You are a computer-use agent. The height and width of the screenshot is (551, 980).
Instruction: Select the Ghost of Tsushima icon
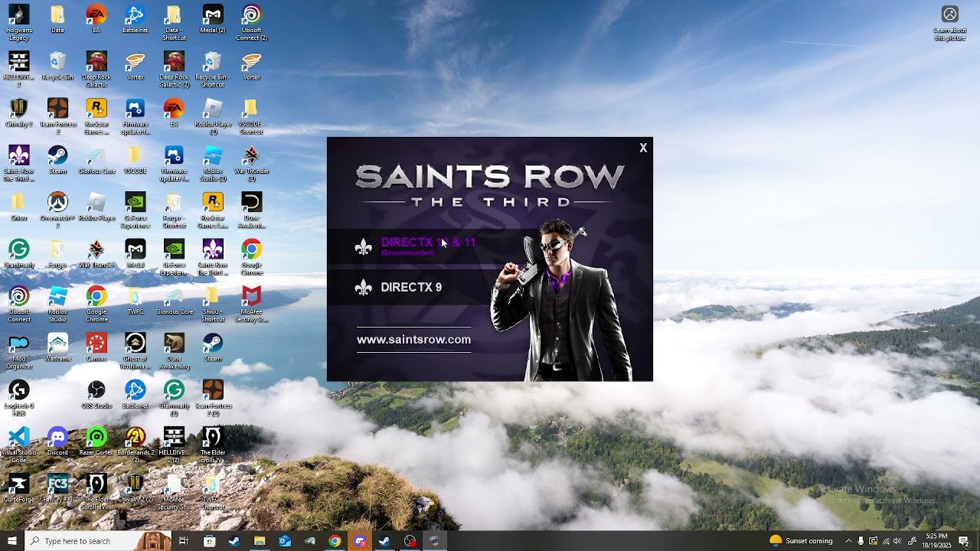point(136,351)
